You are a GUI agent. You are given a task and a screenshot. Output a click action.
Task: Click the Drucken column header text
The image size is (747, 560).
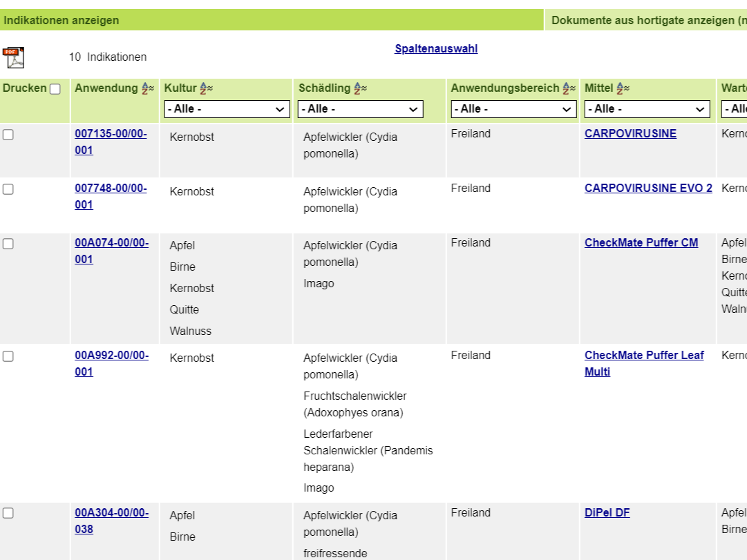tap(25, 88)
